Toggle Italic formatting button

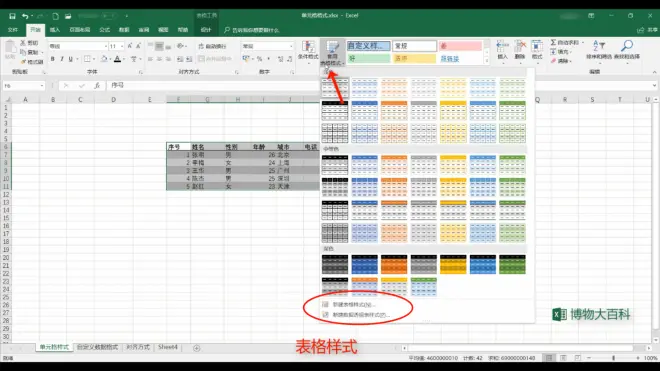tap(61, 59)
